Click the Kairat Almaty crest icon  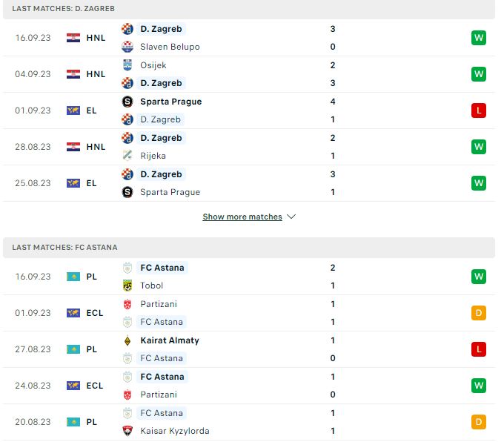tap(127, 340)
